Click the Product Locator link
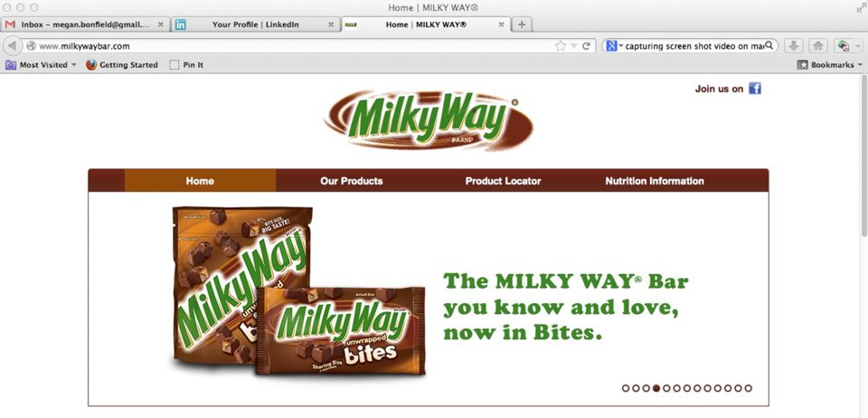Viewport: 868px width, 418px height. 504,181
